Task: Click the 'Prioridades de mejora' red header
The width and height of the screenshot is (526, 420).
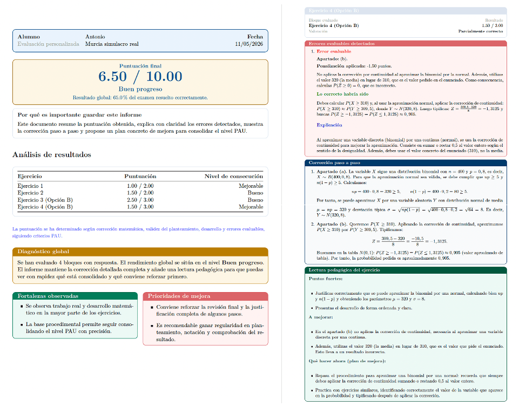Action: click(x=205, y=296)
